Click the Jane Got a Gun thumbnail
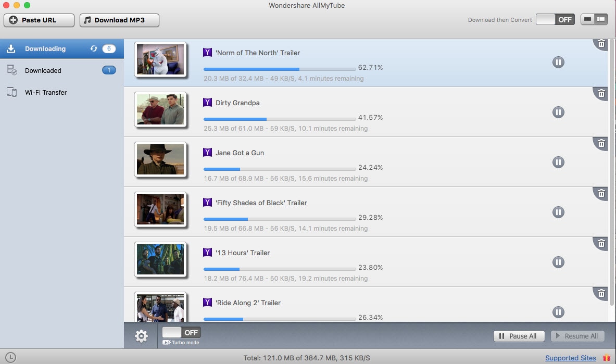616x364 pixels. pos(160,159)
